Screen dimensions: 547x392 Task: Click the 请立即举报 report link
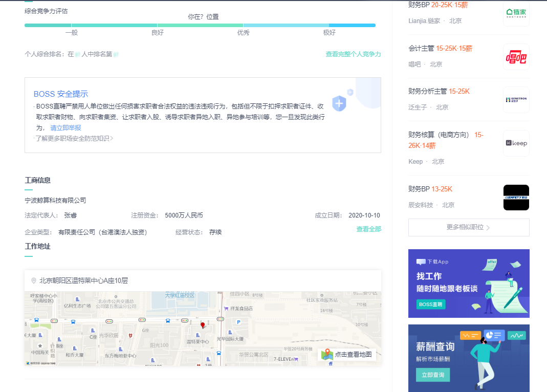65,128
